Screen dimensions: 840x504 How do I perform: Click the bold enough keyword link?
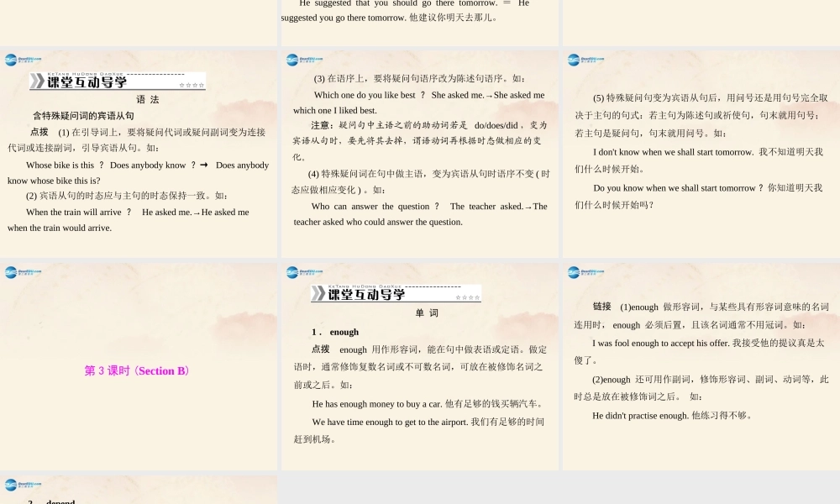(344, 332)
